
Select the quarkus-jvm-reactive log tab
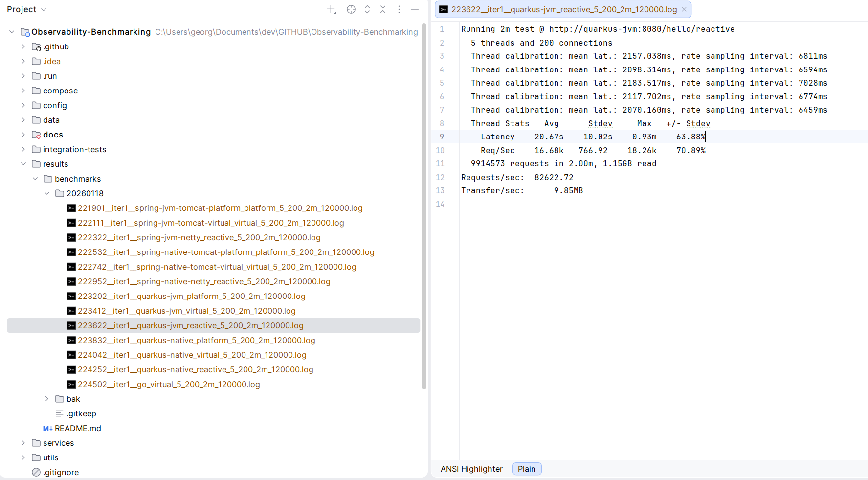click(x=562, y=9)
